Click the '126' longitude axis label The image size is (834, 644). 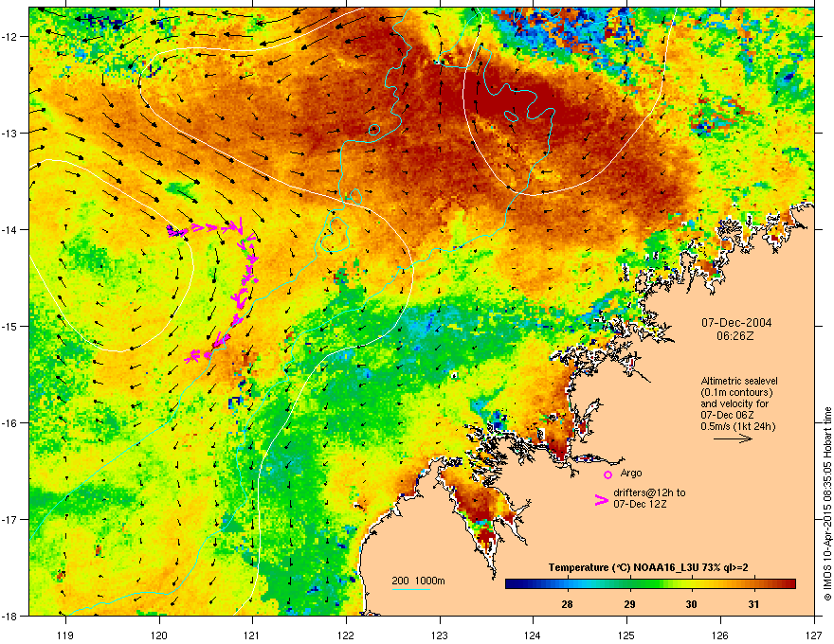coord(720,635)
